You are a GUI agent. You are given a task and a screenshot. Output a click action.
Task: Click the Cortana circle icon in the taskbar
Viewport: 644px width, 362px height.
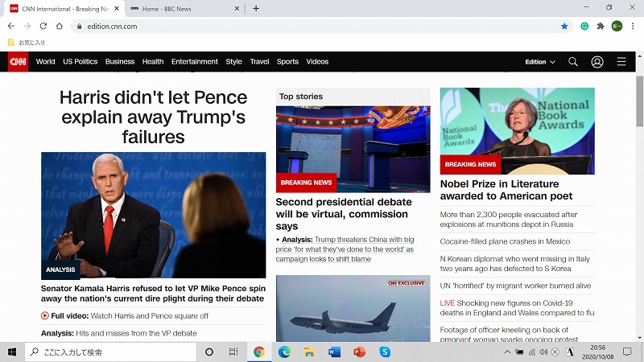click(209, 352)
